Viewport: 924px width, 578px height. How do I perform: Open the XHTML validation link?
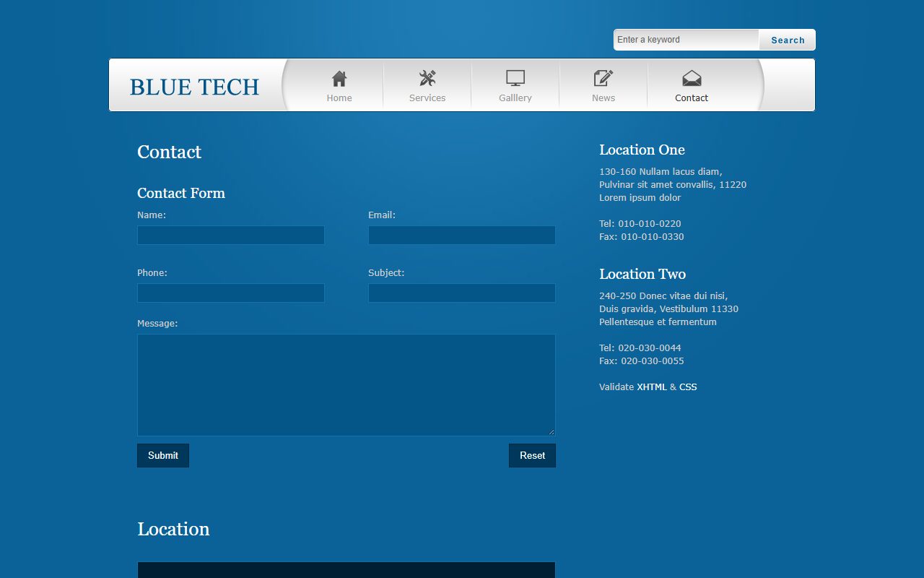click(652, 387)
